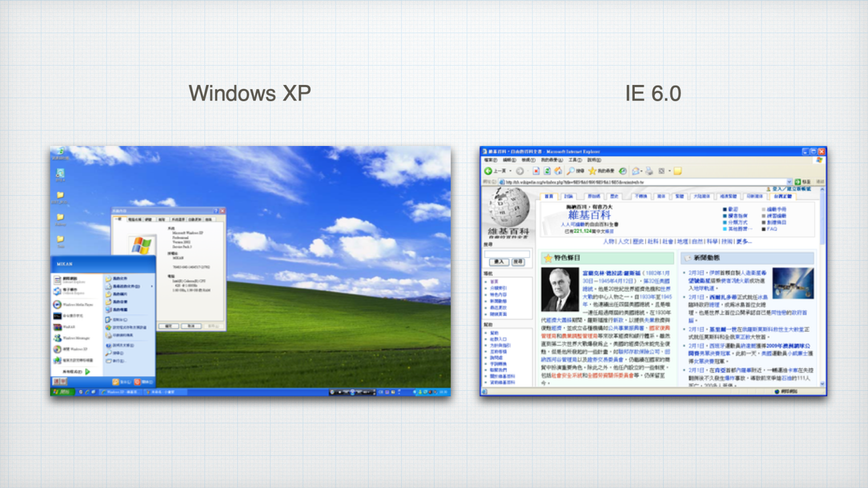Viewport: 868px width, 488px height.
Task: Click the Print icon in IE toolbar
Action: coord(649,171)
